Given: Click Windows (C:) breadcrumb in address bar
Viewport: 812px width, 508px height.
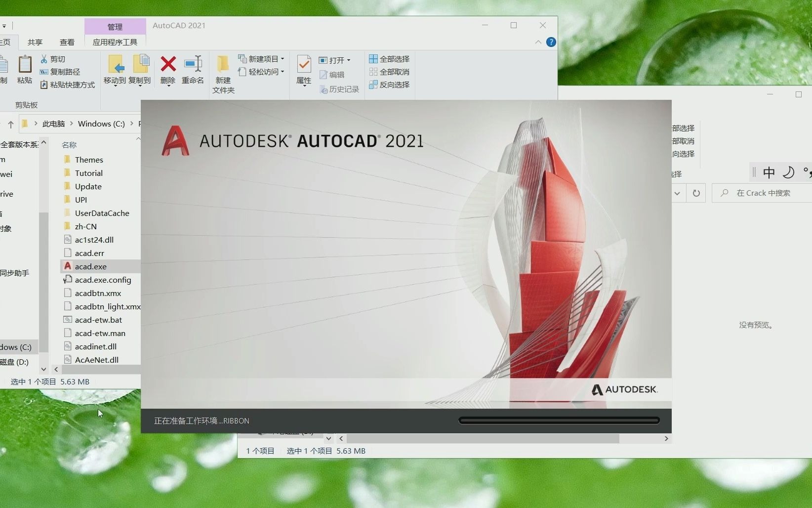Looking at the screenshot, I should point(101,124).
